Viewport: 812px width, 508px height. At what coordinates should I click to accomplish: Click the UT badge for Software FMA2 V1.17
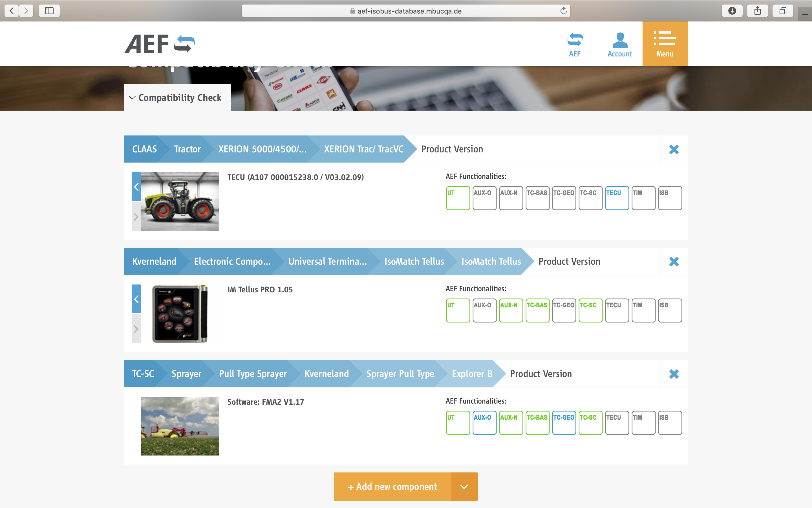point(458,423)
